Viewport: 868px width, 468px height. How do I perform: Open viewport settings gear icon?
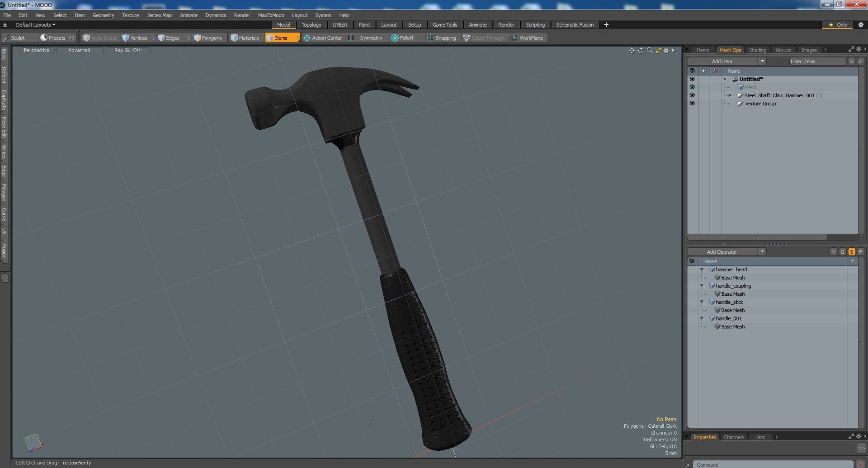pos(666,51)
